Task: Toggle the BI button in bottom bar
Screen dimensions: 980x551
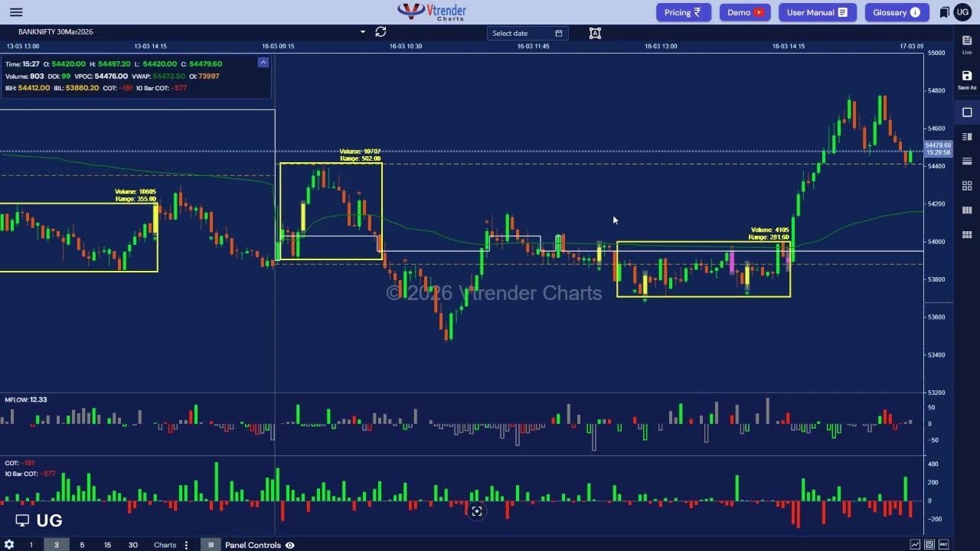Action: pyautogui.click(x=211, y=545)
